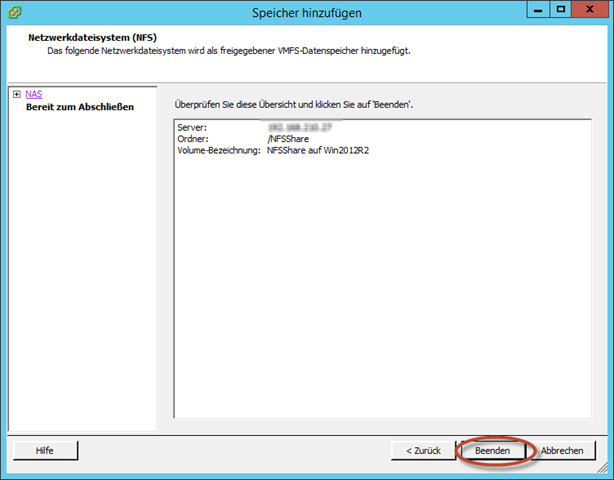
Task: Expand the NAS tree node
Action: (16, 94)
